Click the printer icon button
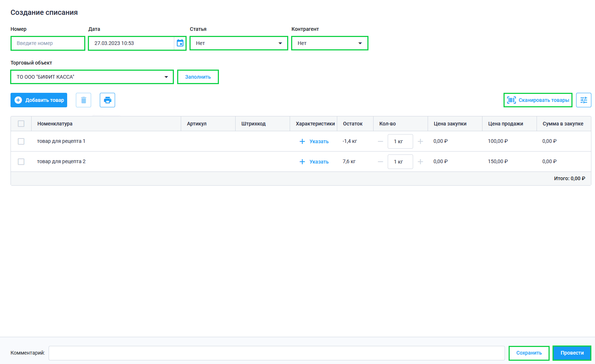 pyautogui.click(x=107, y=100)
